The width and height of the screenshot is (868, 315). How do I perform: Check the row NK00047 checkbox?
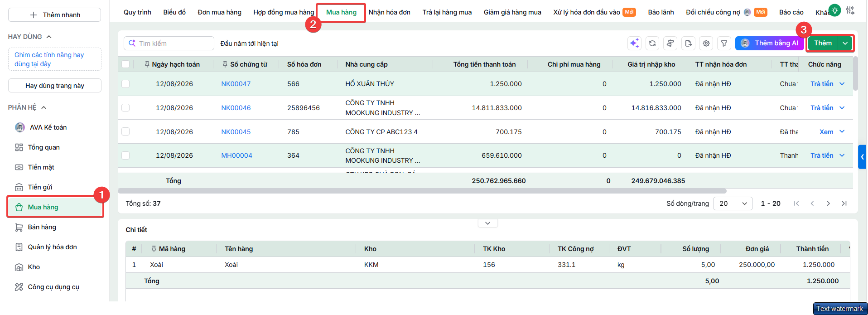point(125,84)
